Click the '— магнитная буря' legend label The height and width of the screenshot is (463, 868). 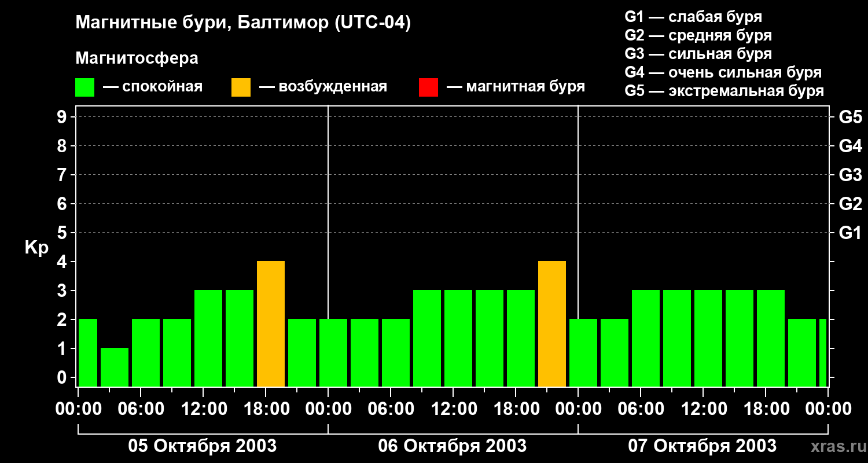(516, 87)
